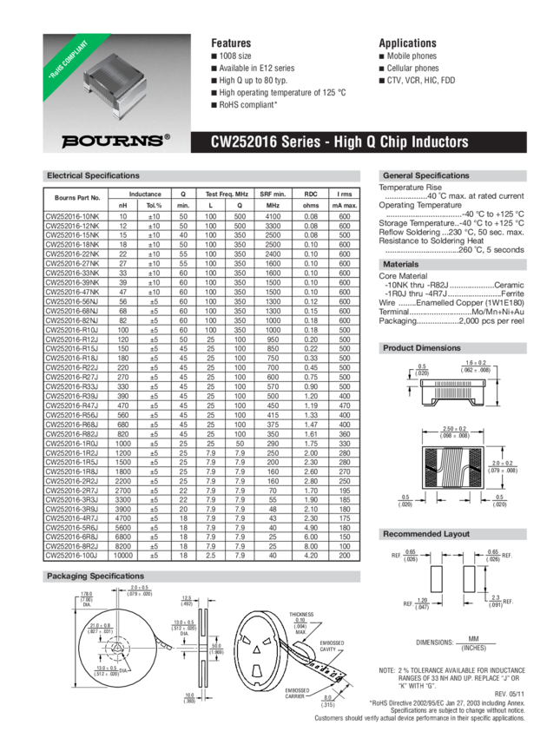The image size is (560, 738).
Task: Click the 'Reflow Soldering' specification line
Action: pos(451,232)
